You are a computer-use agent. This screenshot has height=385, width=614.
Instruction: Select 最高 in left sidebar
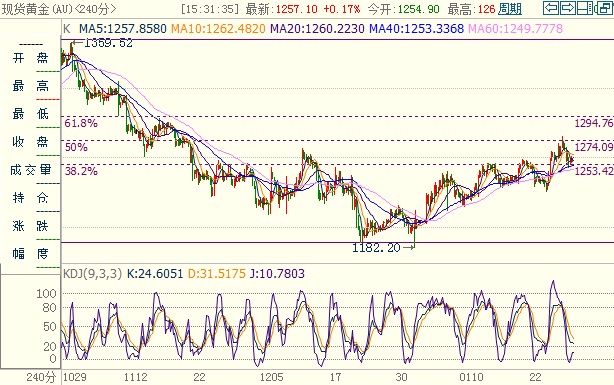(x=30, y=85)
